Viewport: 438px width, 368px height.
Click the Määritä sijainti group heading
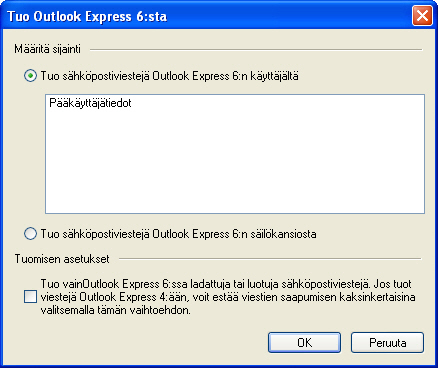pos(47,49)
